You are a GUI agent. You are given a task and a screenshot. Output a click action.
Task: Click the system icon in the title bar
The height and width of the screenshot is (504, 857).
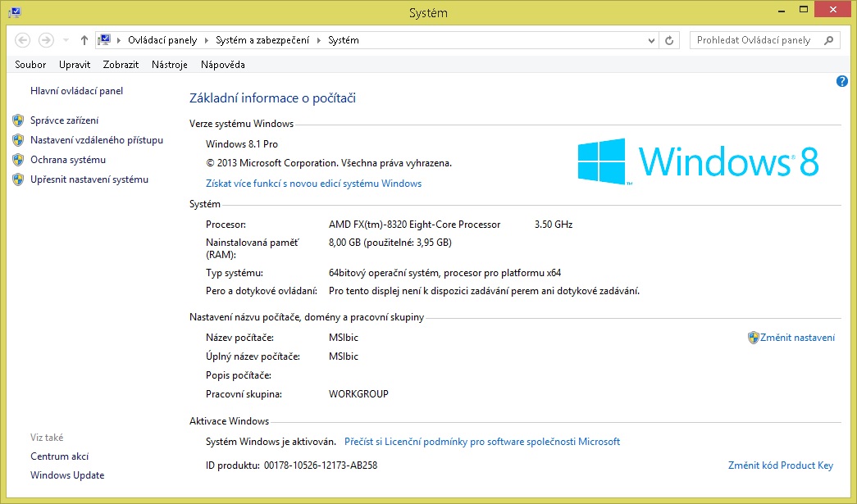(x=15, y=12)
